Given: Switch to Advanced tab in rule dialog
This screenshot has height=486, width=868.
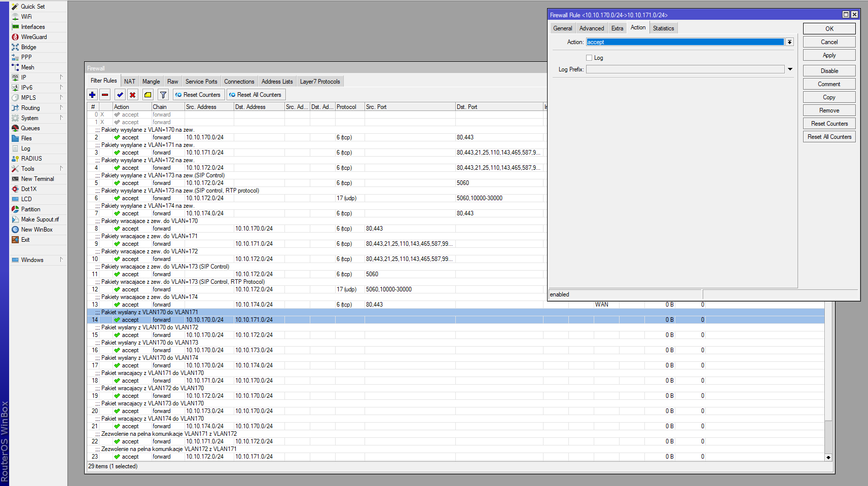Looking at the screenshot, I should pos(592,28).
